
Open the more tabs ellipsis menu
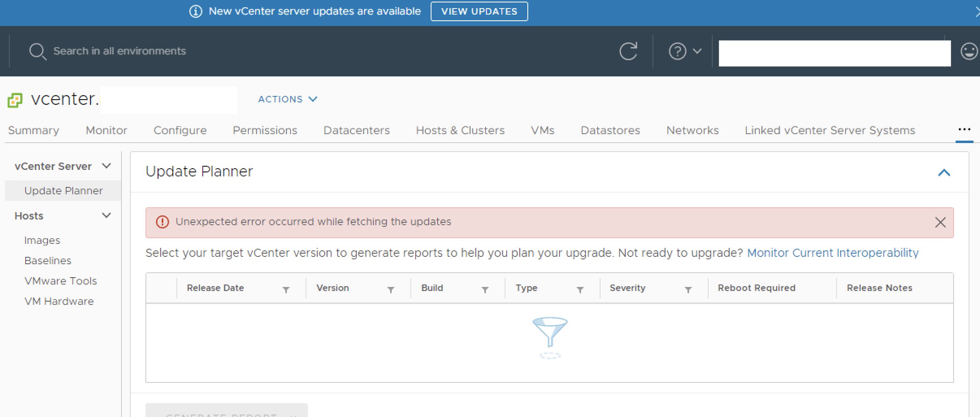click(x=964, y=130)
